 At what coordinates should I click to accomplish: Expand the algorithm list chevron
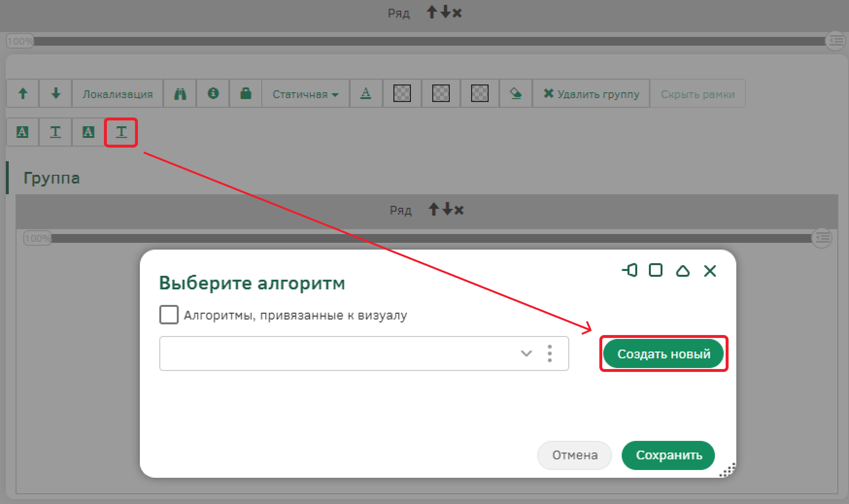tap(526, 353)
